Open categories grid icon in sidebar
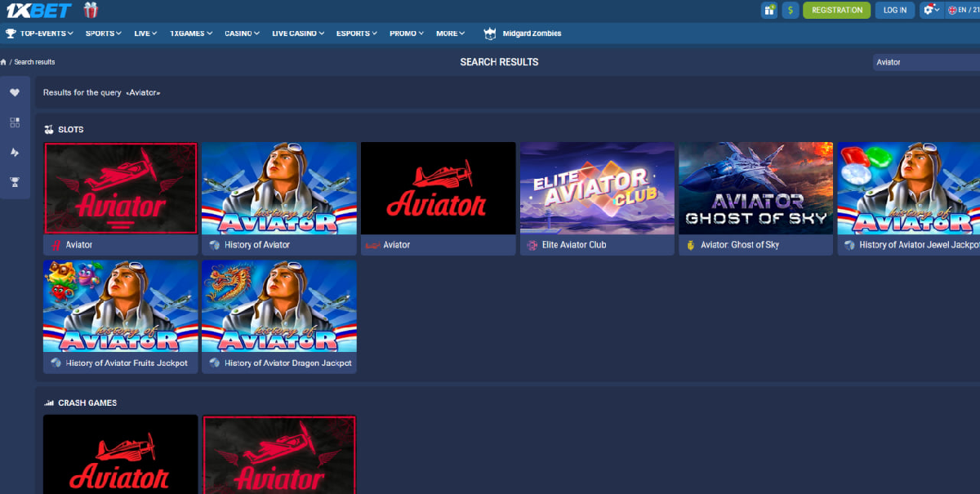Viewport: 980px width, 494px height. (x=15, y=122)
